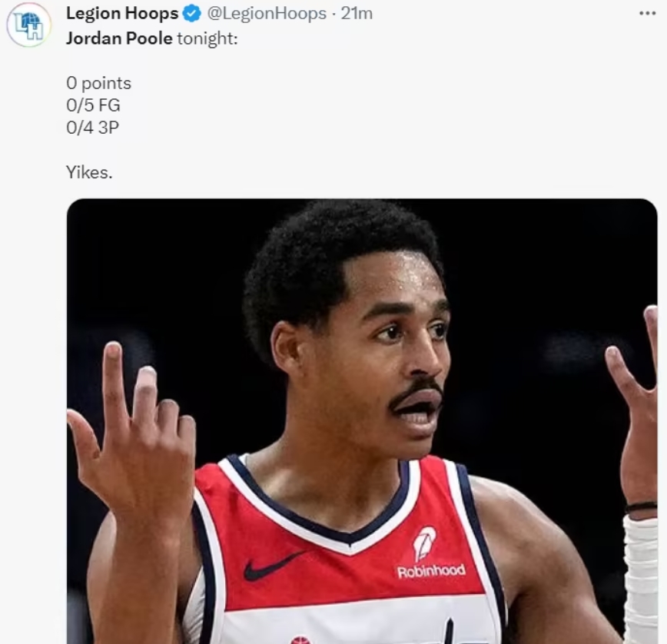Open the three-dot more options menu

pyautogui.click(x=648, y=14)
